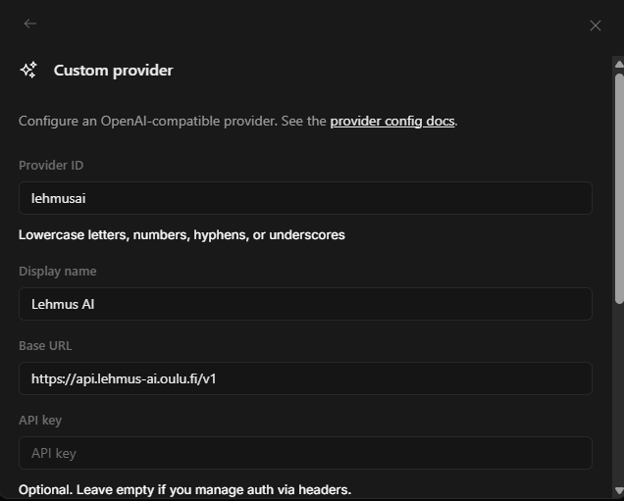Click the Custom provider heading text

pos(113,70)
